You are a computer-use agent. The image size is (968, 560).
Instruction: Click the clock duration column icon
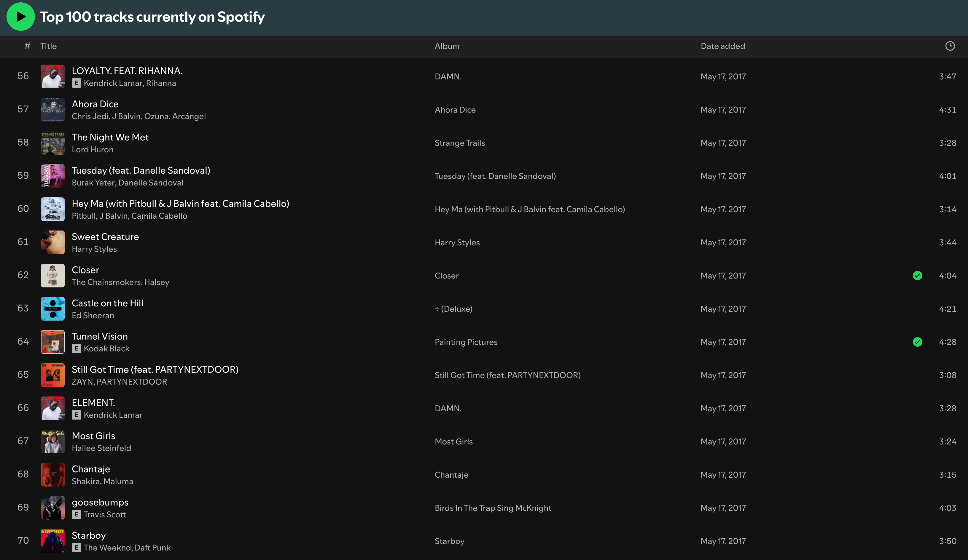pos(950,46)
